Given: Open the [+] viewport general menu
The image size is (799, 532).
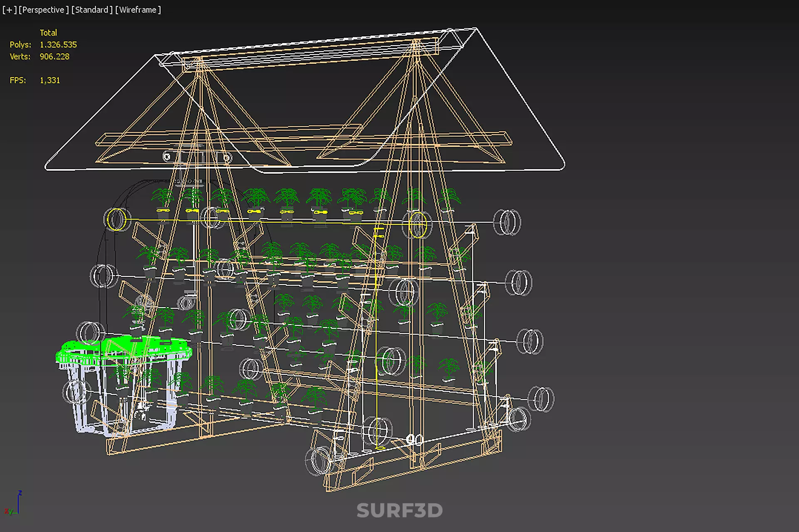Looking at the screenshot, I should pyautogui.click(x=9, y=10).
